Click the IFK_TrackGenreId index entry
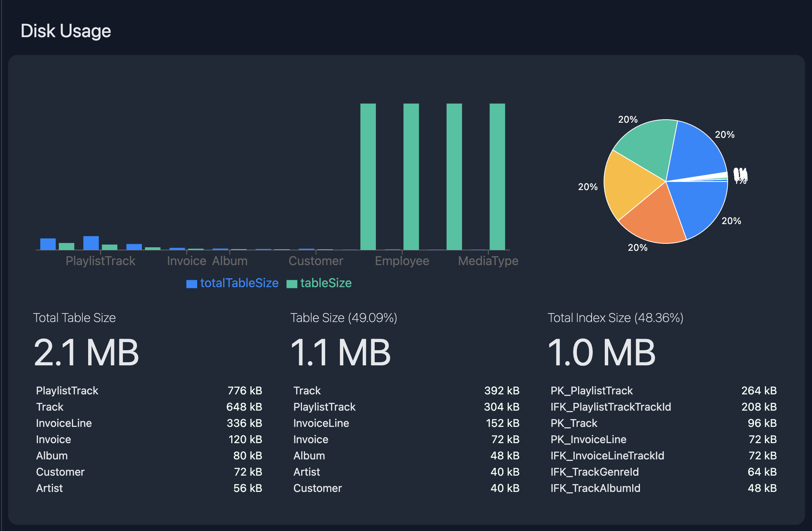The height and width of the screenshot is (531, 812). click(x=595, y=472)
